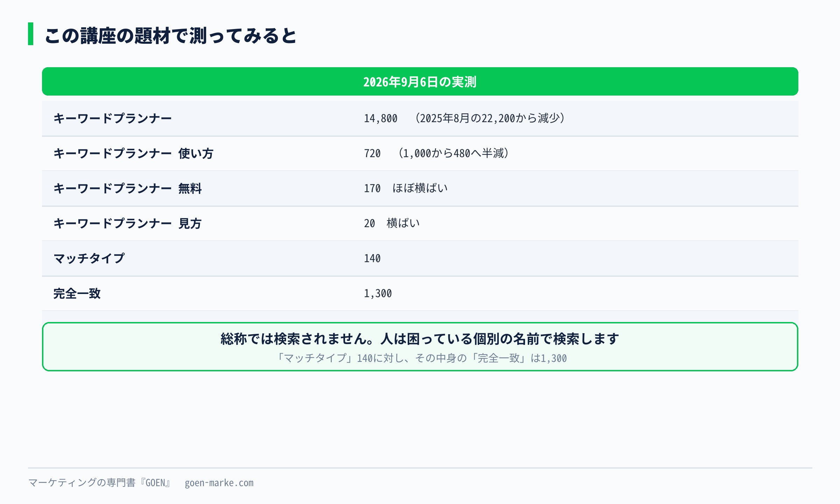840x504 pixels.
Task: Select the 完全一致 row label
Action: [x=77, y=293]
